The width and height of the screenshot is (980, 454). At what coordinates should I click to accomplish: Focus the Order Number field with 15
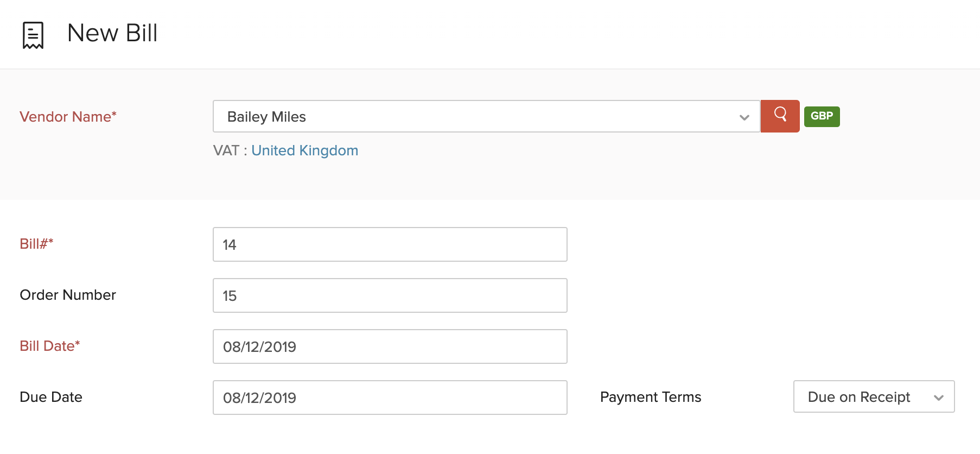tap(390, 295)
